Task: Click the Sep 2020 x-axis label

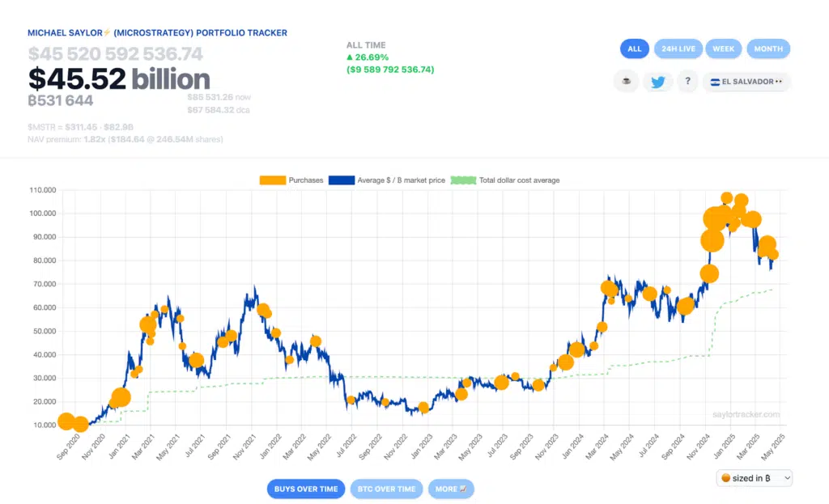Action: (69, 447)
